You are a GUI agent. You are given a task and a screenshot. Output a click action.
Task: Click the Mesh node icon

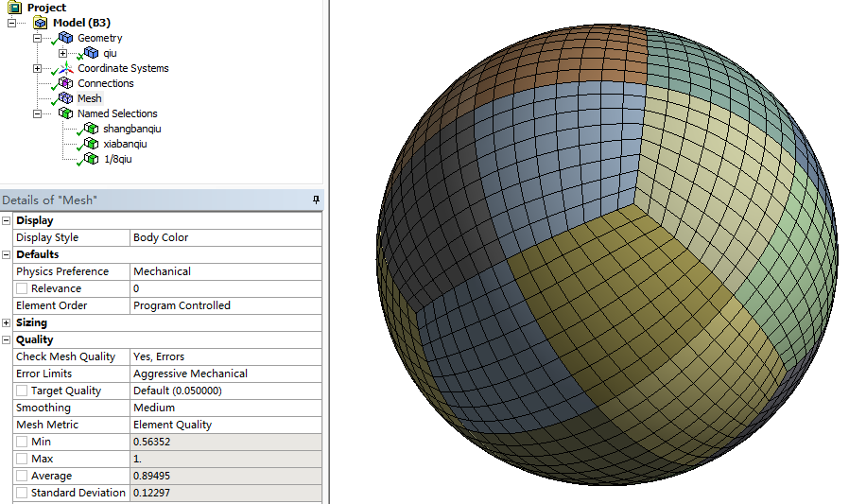pyautogui.click(x=65, y=98)
